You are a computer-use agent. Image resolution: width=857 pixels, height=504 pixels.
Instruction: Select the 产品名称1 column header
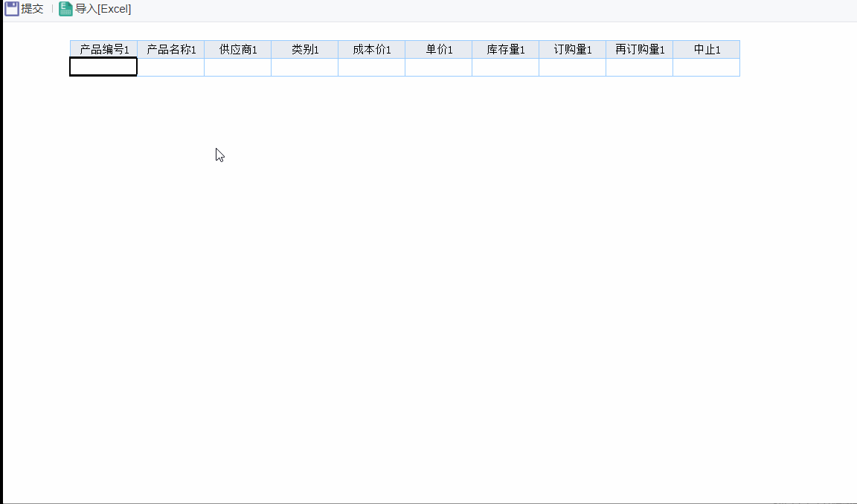point(170,50)
